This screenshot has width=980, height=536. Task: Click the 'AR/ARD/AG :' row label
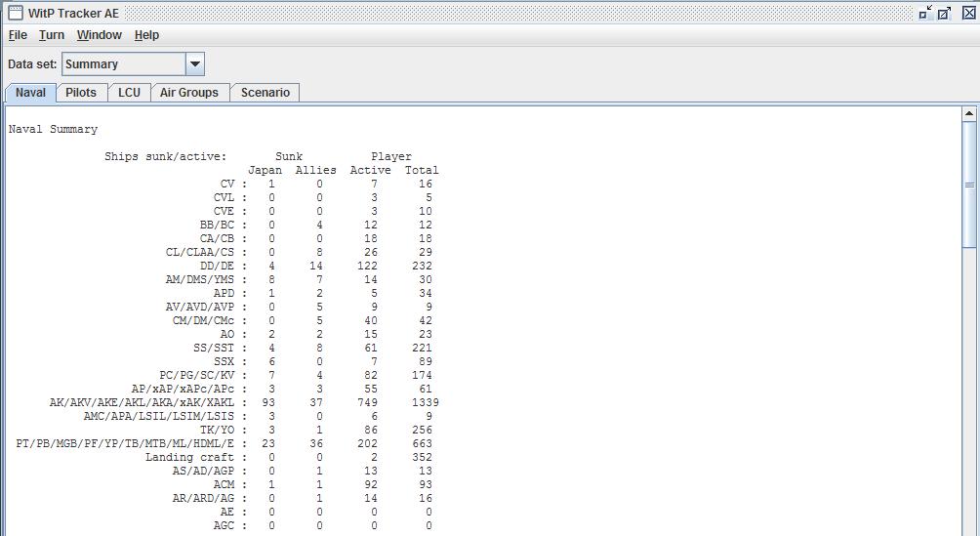[210, 499]
